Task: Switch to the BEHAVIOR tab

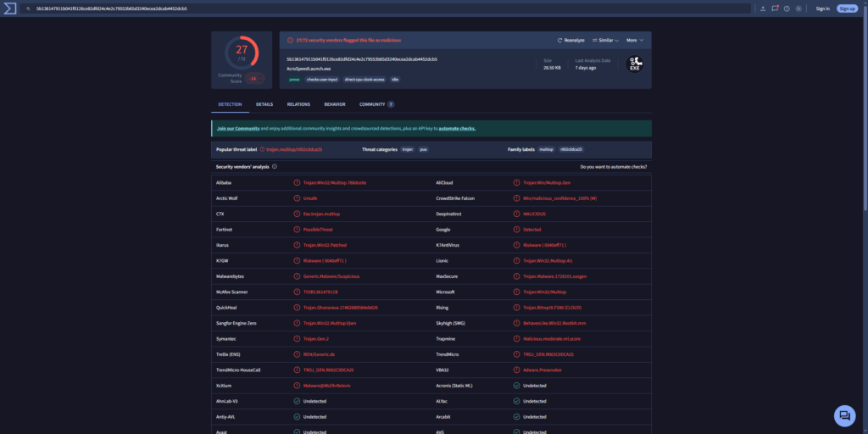Action: [335, 104]
